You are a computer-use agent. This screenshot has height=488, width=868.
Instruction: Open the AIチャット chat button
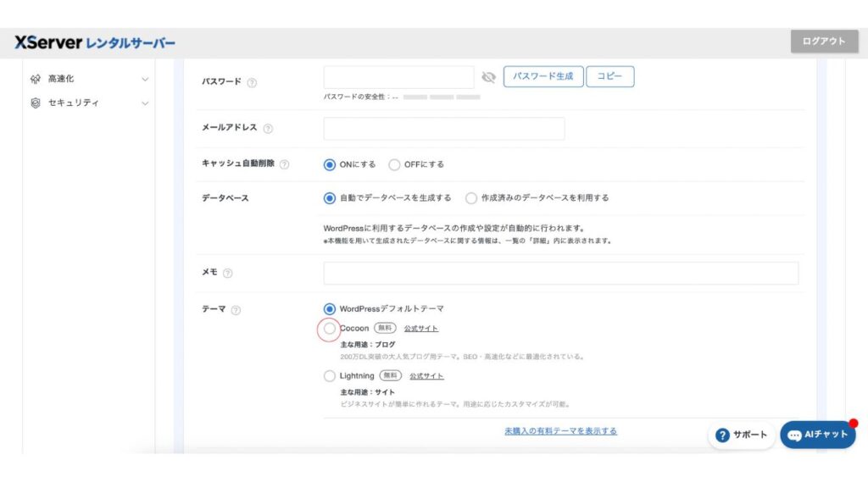coord(817,435)
